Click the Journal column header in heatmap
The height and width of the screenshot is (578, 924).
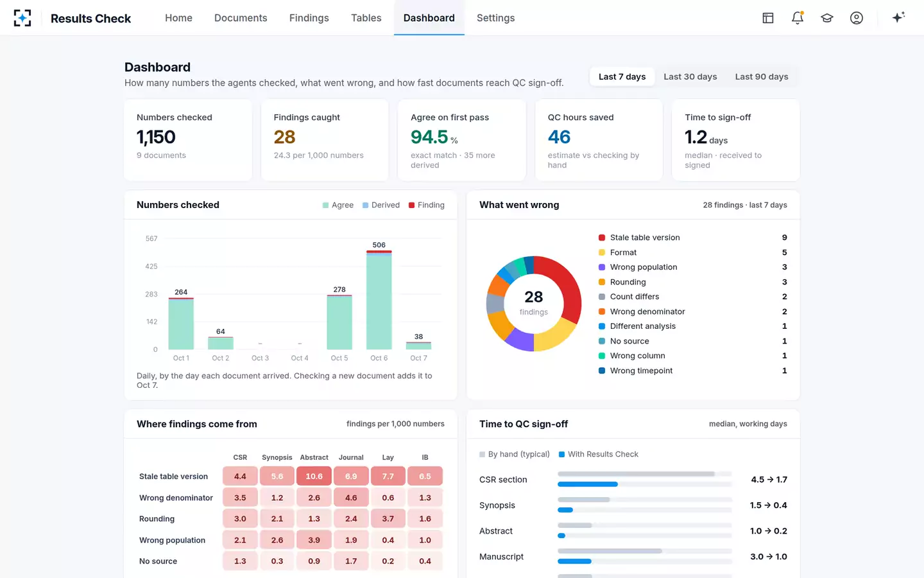tap(351, 457)
